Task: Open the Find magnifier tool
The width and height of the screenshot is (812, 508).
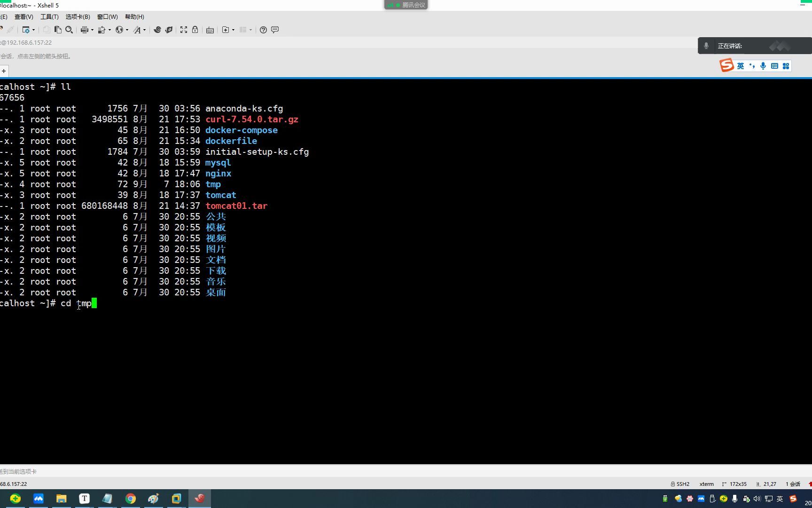Action: point(69,30)
